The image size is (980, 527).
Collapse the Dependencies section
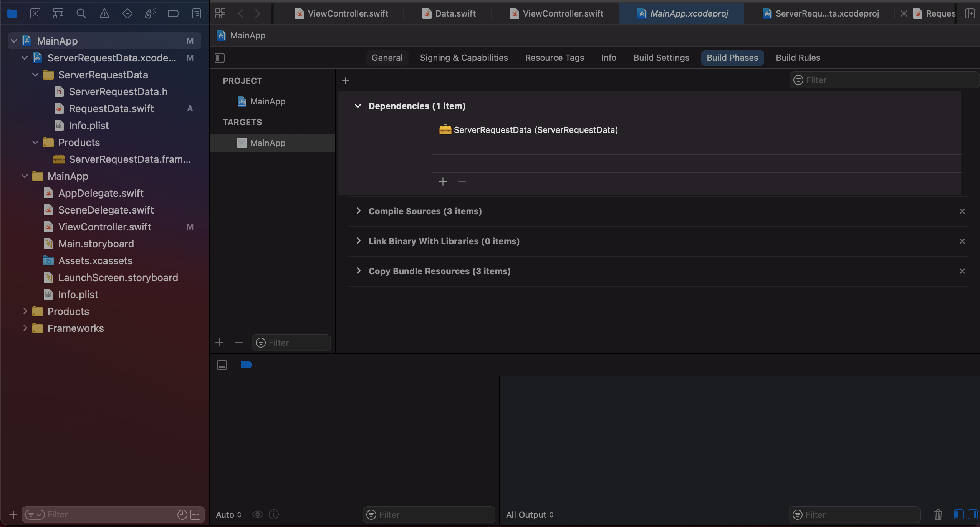[358, 106]
